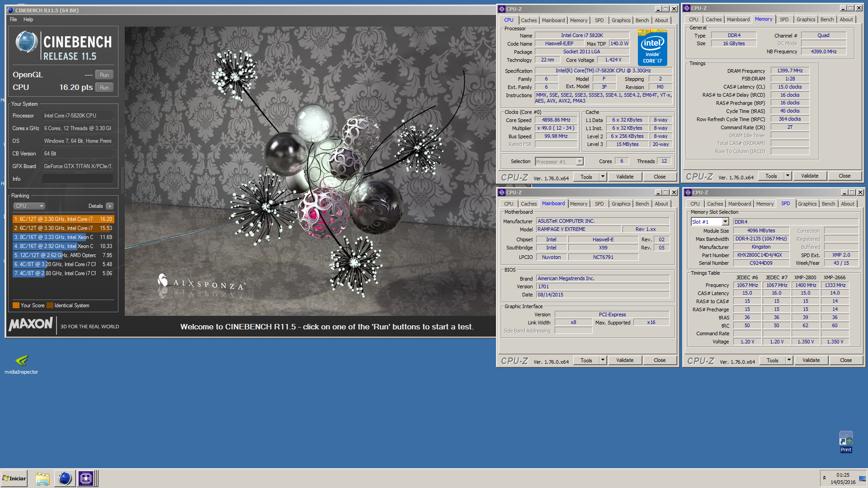Switch to Cinebench via taskbar sphere icon

(x=65, y=479)
